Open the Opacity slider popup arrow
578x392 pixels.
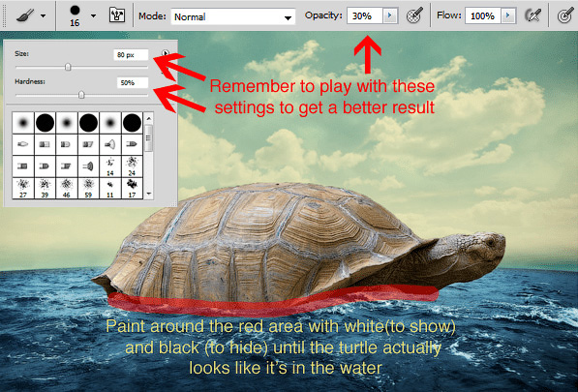coord(390,16)
